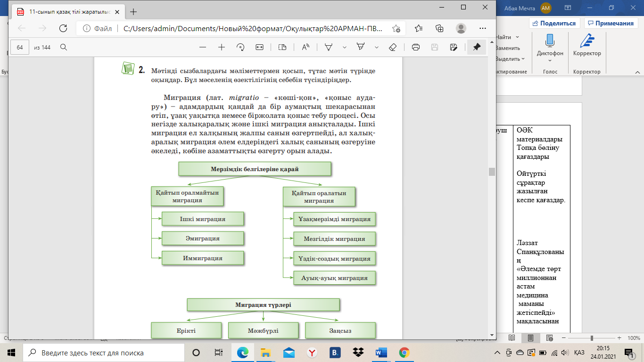Open Примечания in Word
The height and width of the screenshot is (362, 644).
pos(611,23)
